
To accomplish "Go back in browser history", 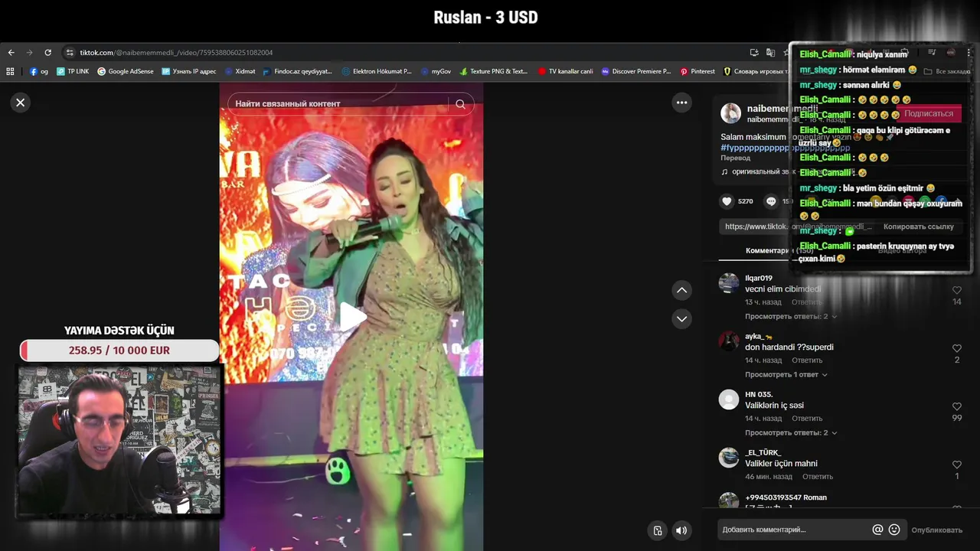I will pyautogui.click(x=11, y=53).
